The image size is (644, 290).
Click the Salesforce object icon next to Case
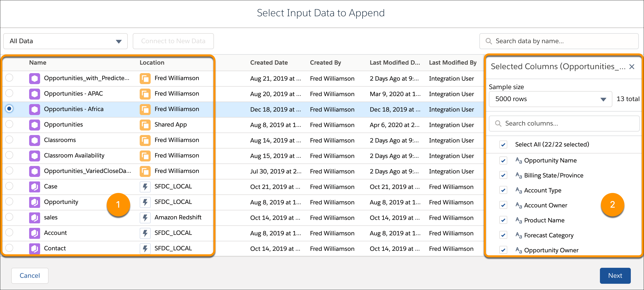pyautogui.click(x=35, y=187)
